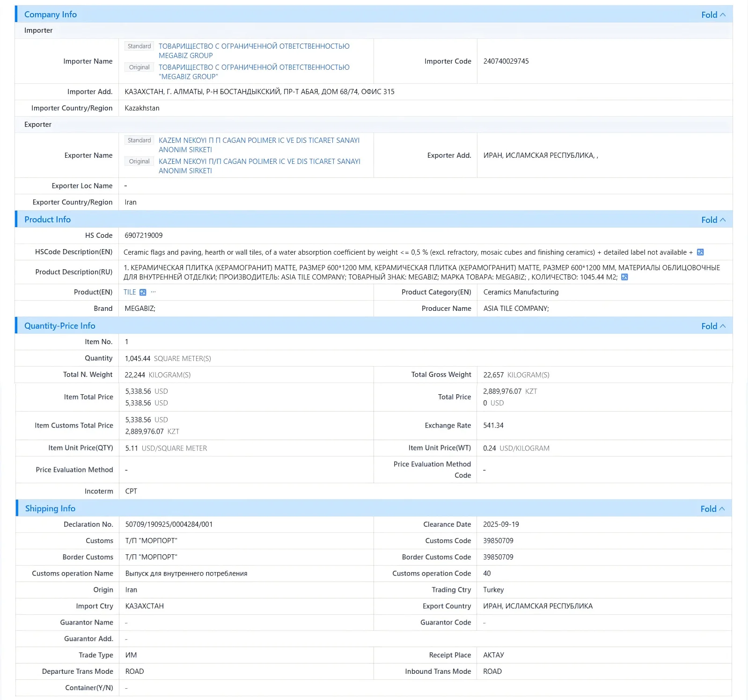Click the HS Code value 6907219009
This screenshot has width=748, height=700.
(x=144, y=236)
